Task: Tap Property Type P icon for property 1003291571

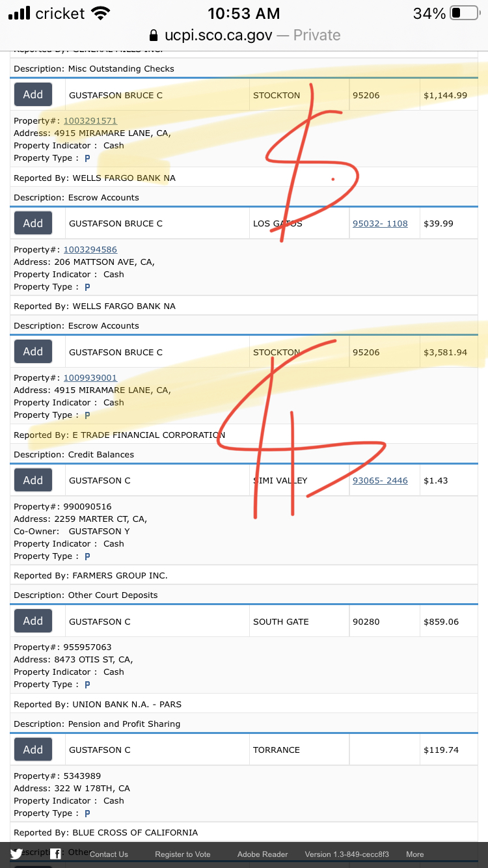Action: 87,158
